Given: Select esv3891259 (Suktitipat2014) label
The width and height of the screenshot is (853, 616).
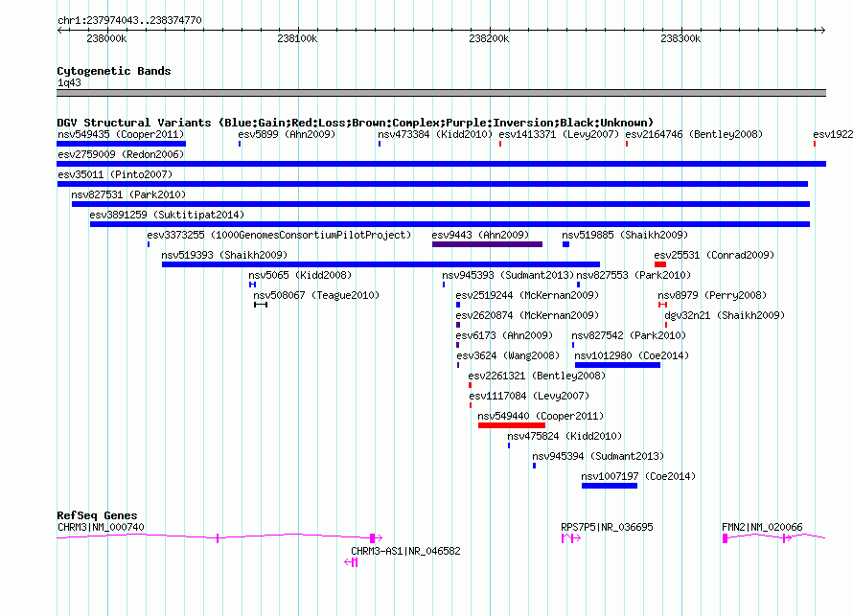Looking at the screenshot, I should click(x=167, y=215).
